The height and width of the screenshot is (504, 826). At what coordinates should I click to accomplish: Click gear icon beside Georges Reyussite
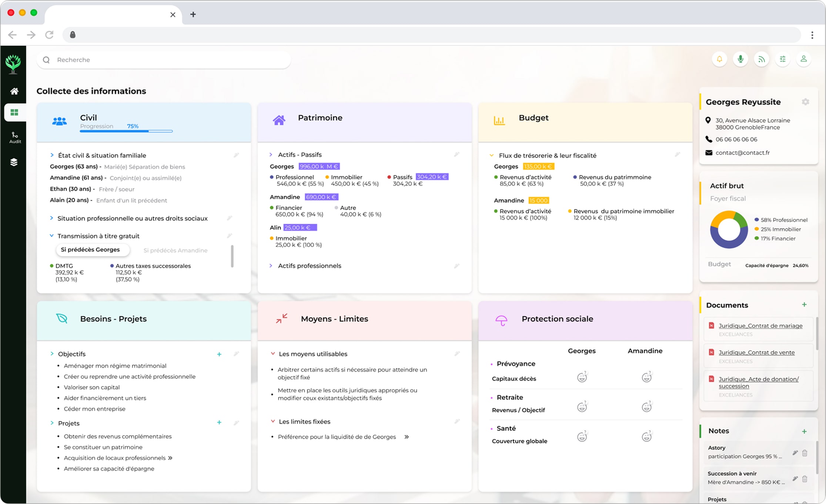click(806, 102)
